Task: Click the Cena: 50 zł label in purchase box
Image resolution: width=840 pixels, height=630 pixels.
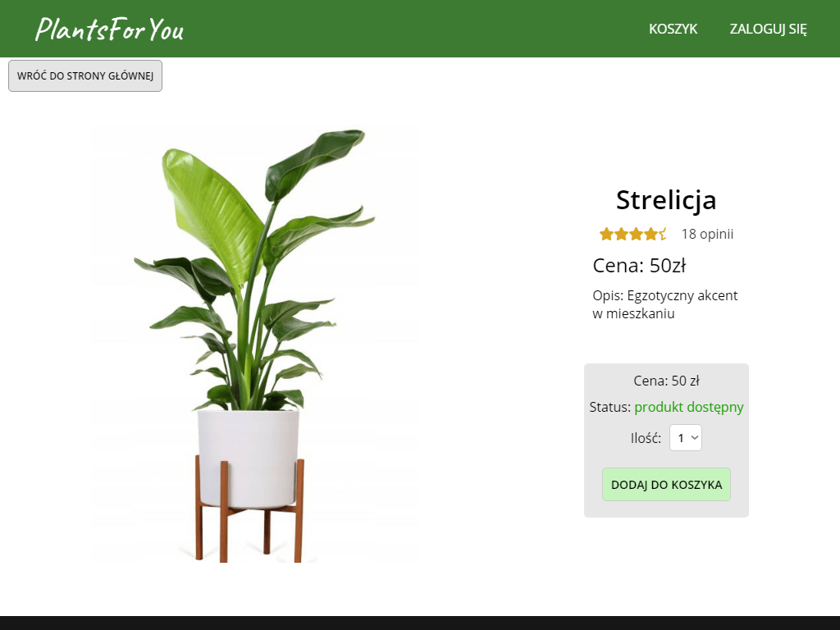Action: 666,381
